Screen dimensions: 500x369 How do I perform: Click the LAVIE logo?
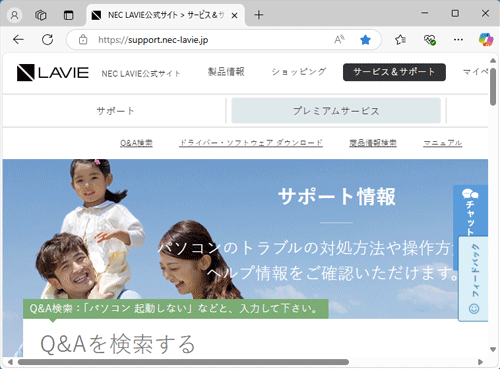53,72
